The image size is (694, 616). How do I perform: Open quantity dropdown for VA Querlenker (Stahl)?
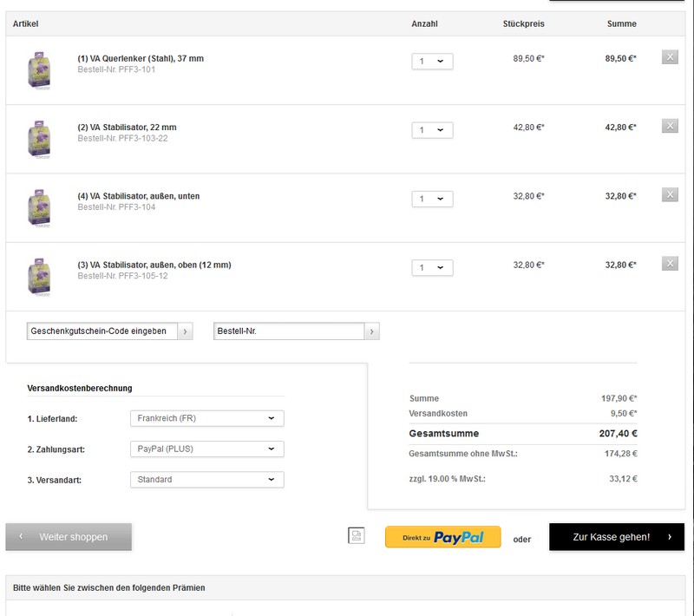(x=432, y=61)
